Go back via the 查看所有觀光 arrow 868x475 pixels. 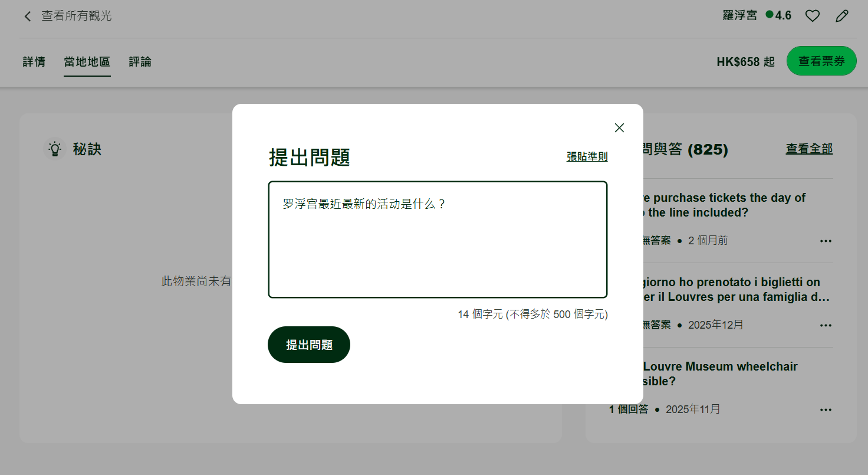[27, 16]
